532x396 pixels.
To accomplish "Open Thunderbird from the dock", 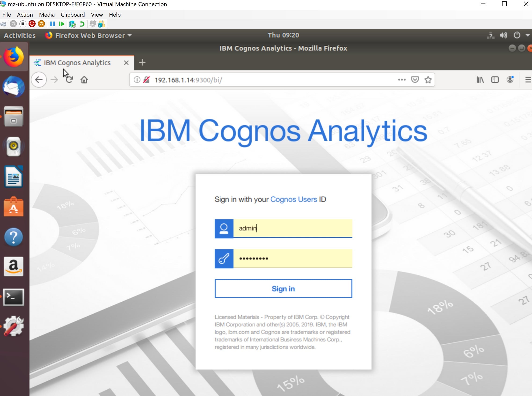I will pyautogui.click(x=14, y=87).
